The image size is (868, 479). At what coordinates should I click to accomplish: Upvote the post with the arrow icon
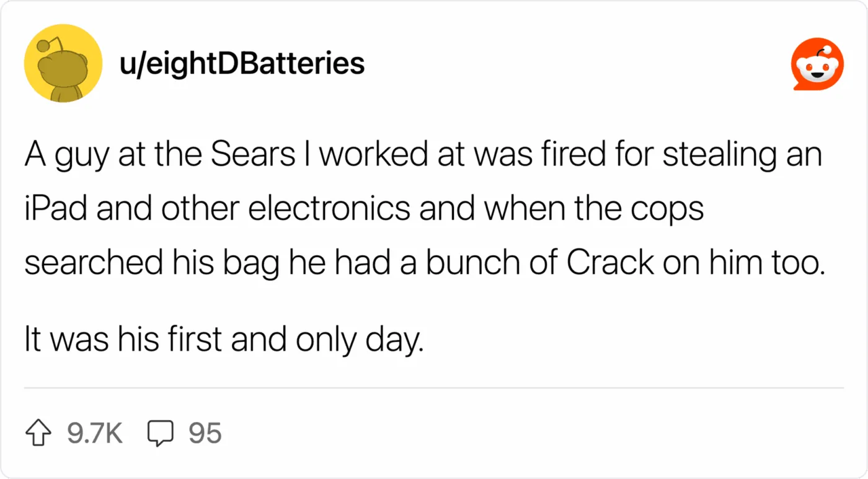pos(38,434)
